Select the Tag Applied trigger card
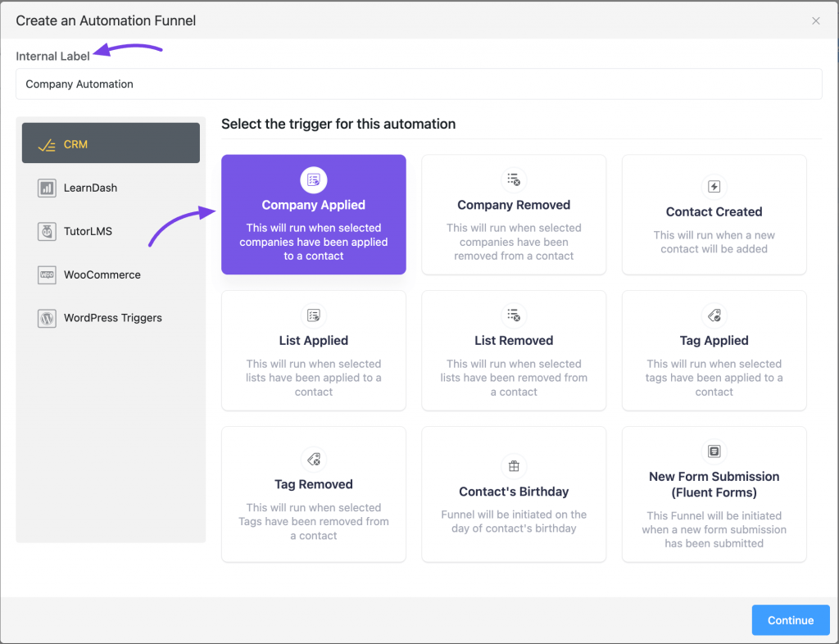The height and width of the screenshot is (644, 839). (714, 351)
